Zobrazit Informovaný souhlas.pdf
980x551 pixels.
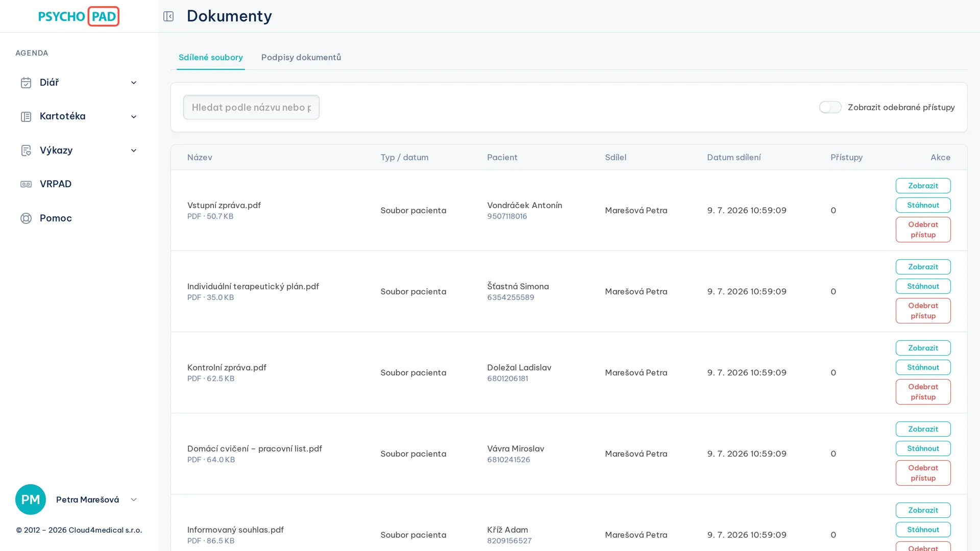923,510
